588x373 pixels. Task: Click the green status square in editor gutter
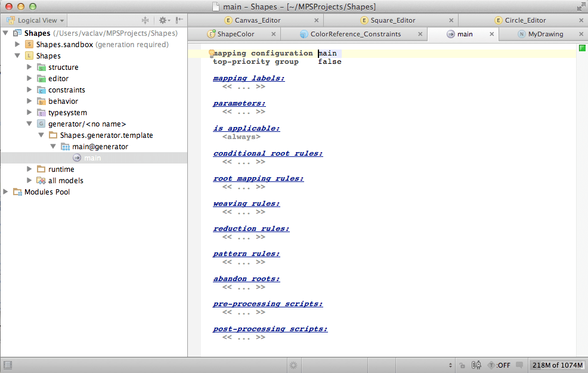[582, 48]
